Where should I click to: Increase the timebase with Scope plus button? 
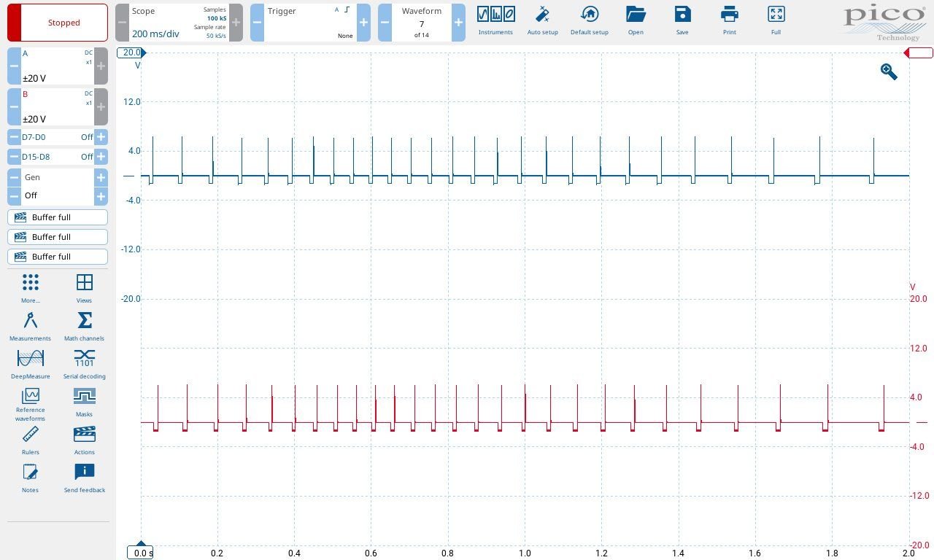(x=236, y=23)
